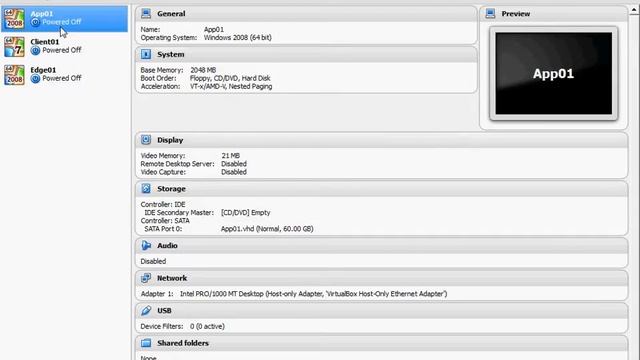Click the Controller: SATA label
This screenshot has width=640, height=360.
point(165,221)
